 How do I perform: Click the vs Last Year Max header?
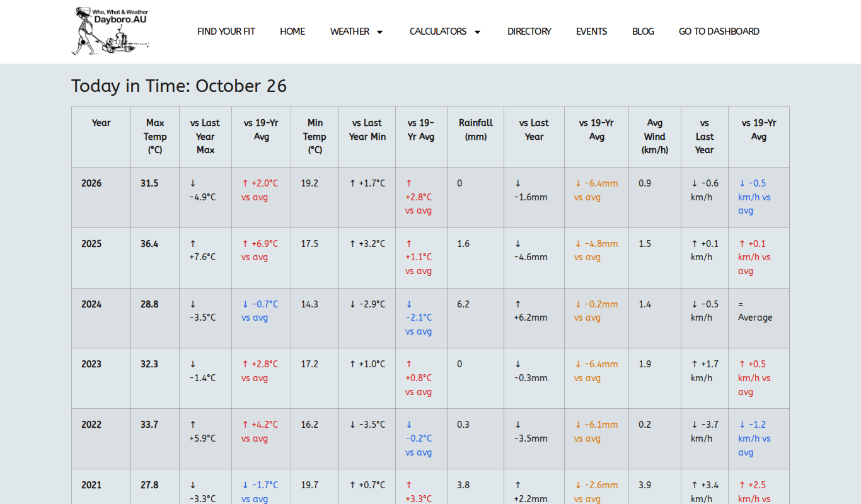(205, 137)
